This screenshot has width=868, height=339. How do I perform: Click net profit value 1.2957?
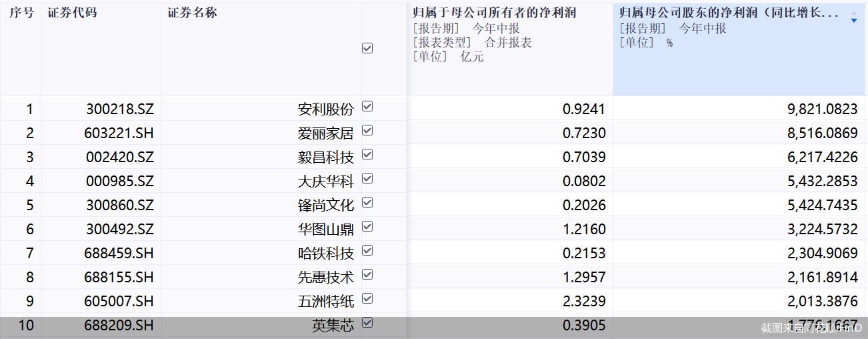point(585,278)
